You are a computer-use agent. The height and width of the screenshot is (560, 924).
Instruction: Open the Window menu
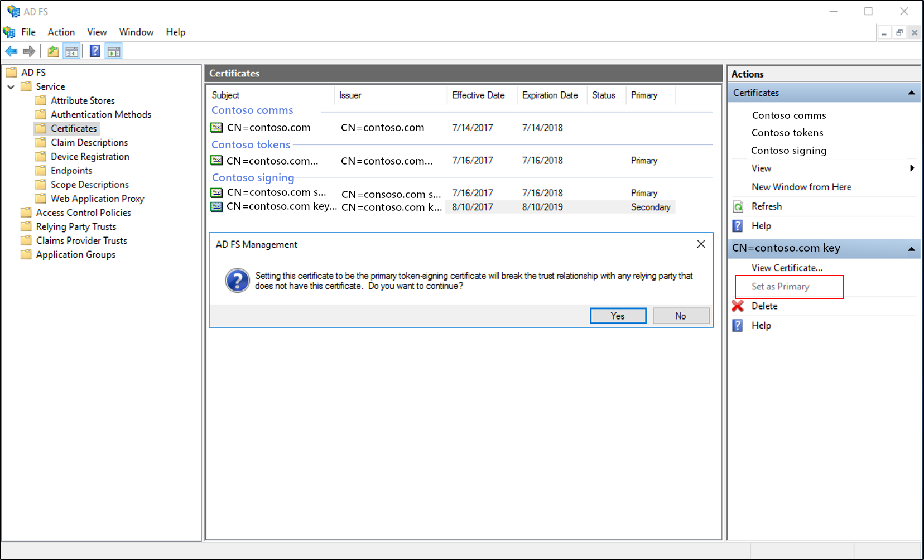coord(136,32)
